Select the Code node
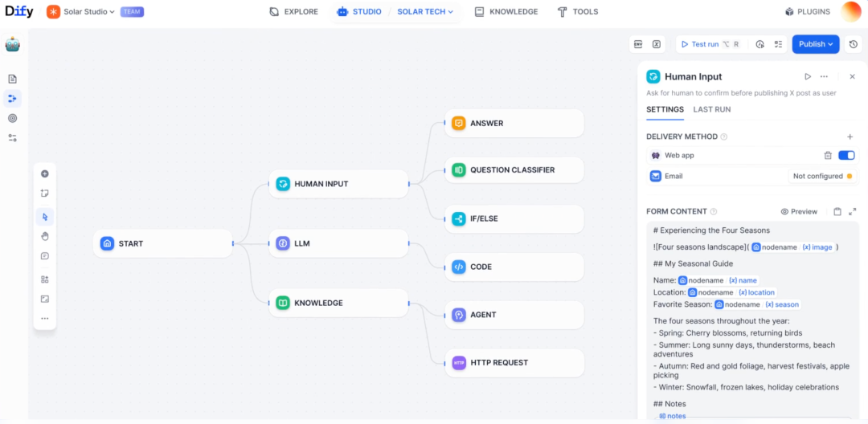Viewport: 868px width, 424px height. click(x=514, y=267)
